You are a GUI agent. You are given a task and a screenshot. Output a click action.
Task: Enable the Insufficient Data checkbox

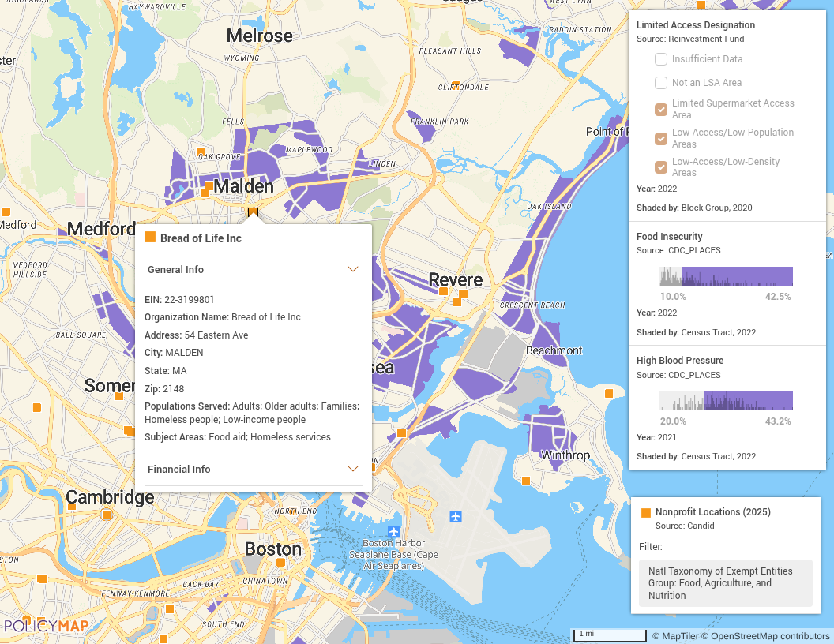click(x=661, y=59)
